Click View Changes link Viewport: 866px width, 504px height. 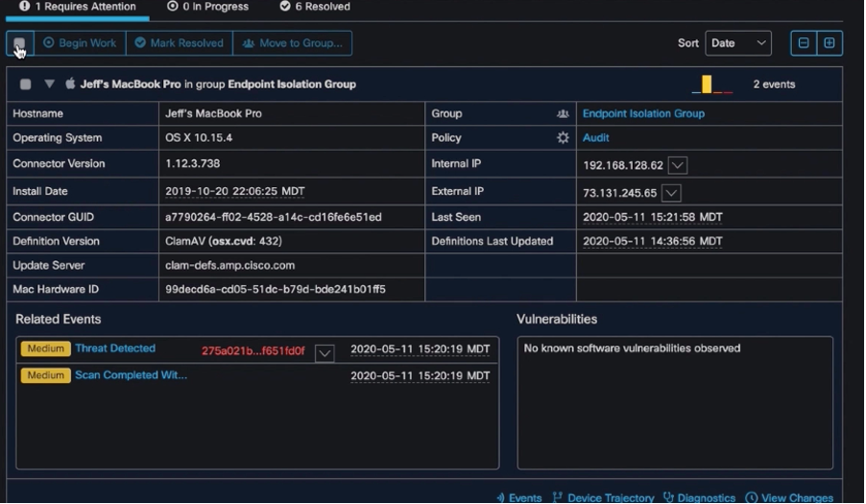tap(789, 497)
